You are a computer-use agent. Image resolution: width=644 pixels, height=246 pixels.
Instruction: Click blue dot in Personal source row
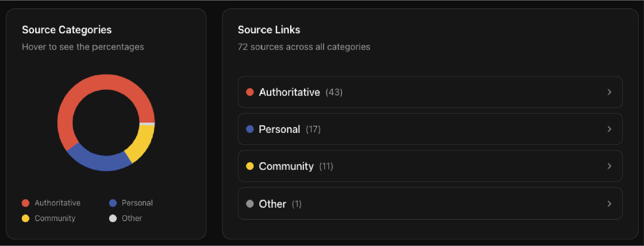pyautogui.click(x=250, y=129)
